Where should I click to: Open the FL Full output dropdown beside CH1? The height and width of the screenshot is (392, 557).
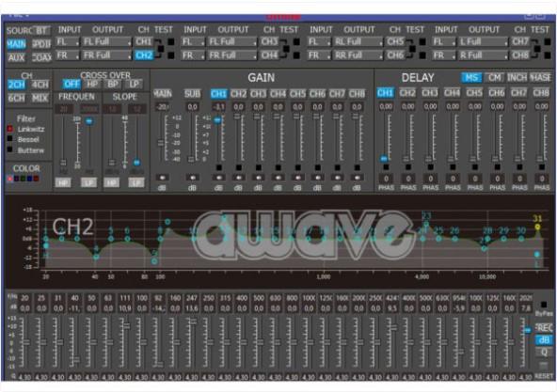tap(107, 42)
